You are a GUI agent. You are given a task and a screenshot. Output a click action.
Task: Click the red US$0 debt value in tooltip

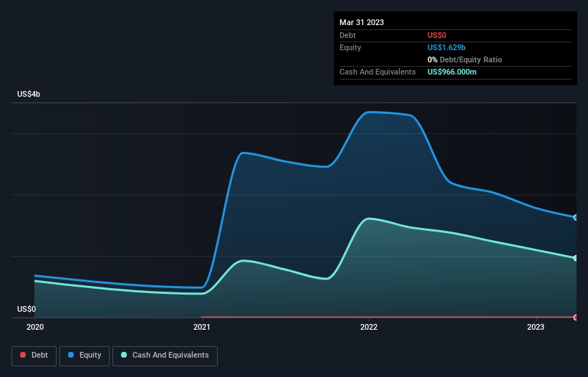click(x=437, y=35)
